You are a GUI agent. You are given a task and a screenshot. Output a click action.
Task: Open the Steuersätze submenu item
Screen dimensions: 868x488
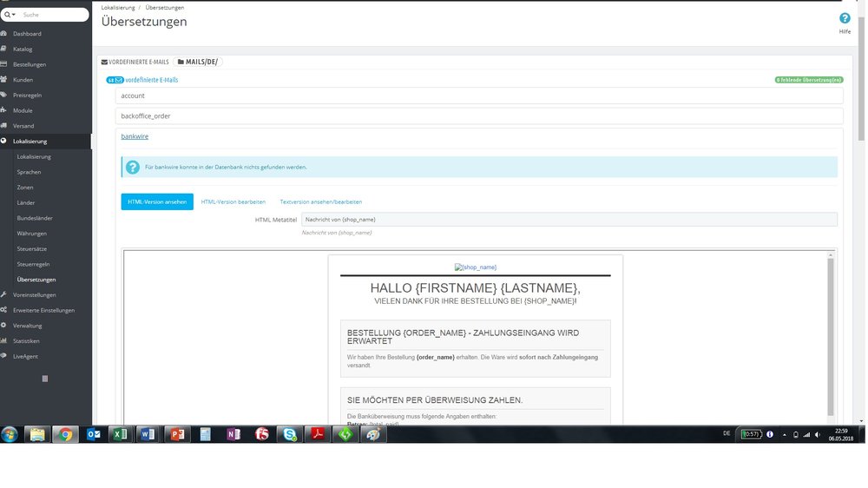(x=31, y=249)
